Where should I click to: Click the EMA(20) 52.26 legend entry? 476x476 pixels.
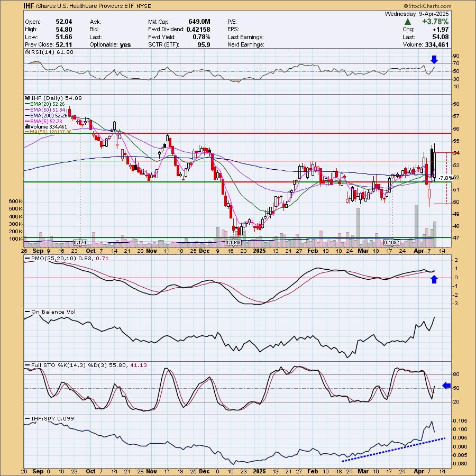tap(48, 104)
